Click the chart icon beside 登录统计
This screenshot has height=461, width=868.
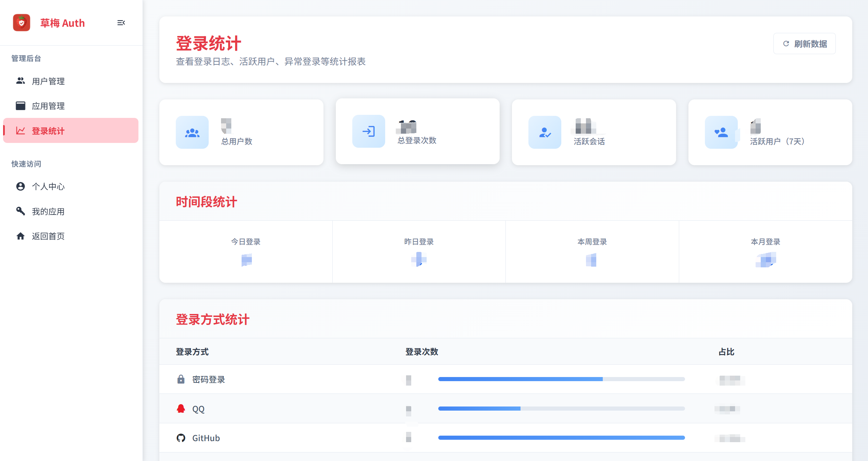point(21,131)
